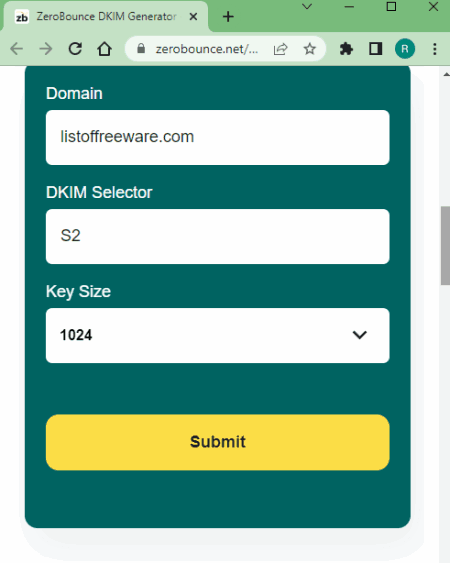Open a new browser tab
Image resolution: width=450 pixels, height=563 pixels.
tap(228, 17)
